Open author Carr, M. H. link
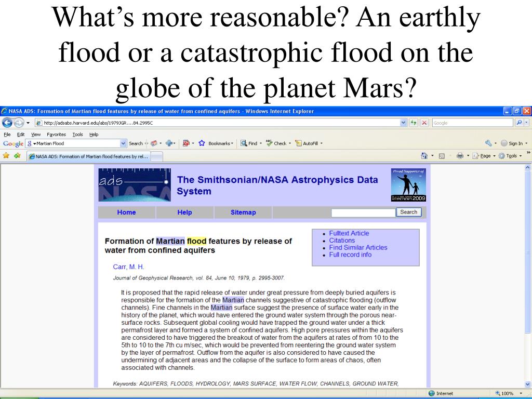 pyautogui.click(x=129, y=267)
